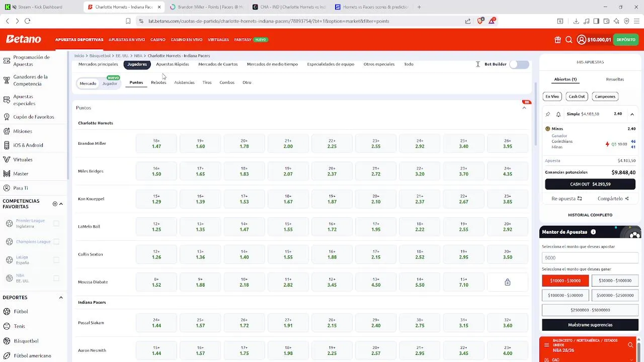Click the browser address bar URL
This screenshot has width=644, height=362.
click(x=269, y=21)
